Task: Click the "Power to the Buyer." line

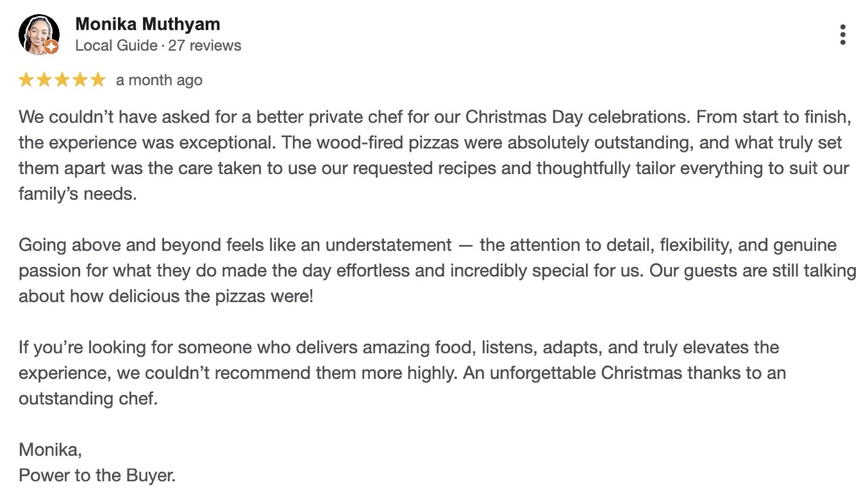Action: click(97, 475)
